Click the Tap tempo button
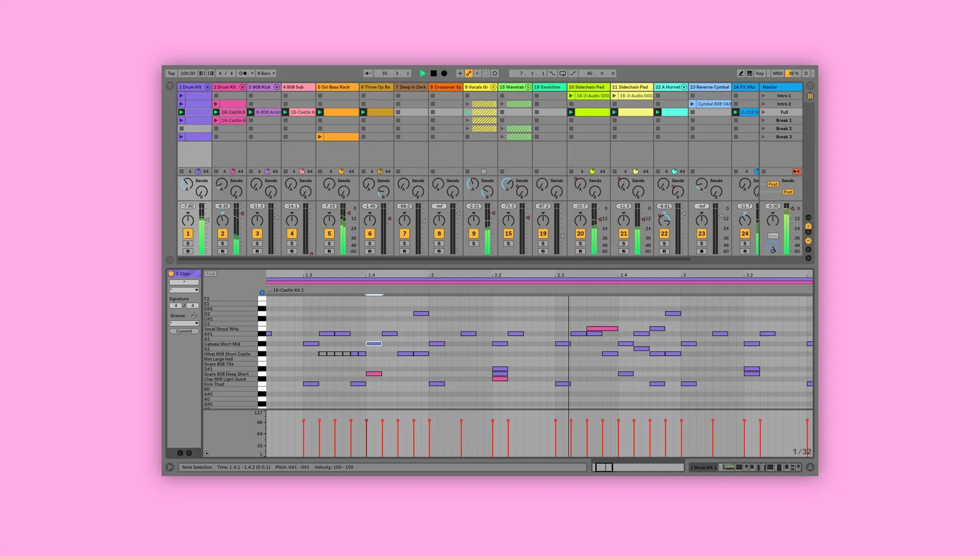Viewport: 980px width, 556px height. click(171, 73)
